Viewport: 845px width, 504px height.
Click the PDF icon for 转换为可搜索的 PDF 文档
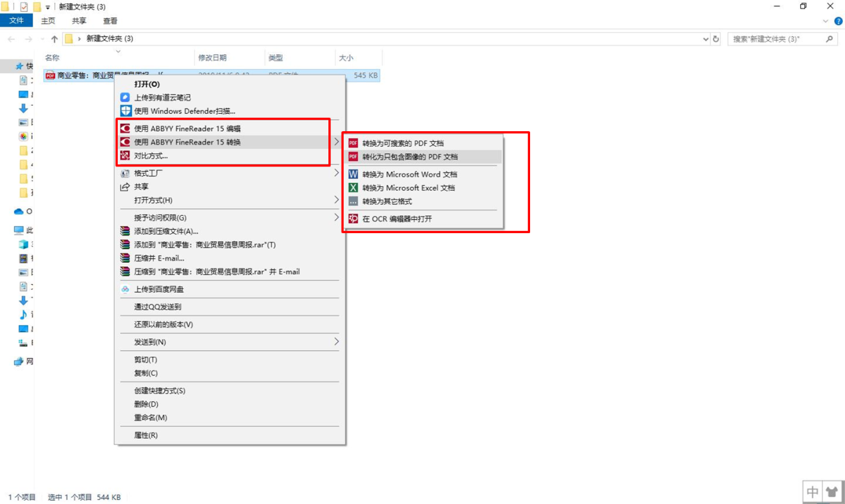click(x=353, y=143)
